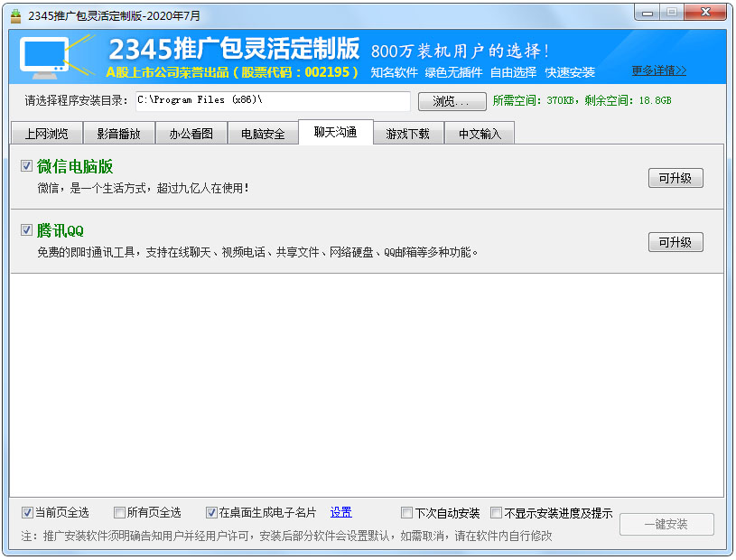Click the install directory path field
This screenshot has height=560, width=736.
[274, 101]
